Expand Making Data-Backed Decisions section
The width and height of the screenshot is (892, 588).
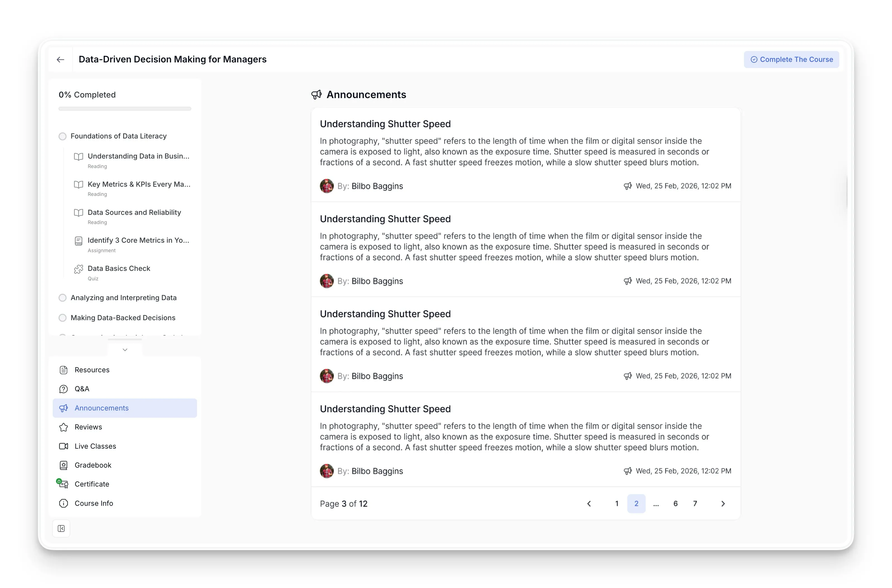(x=123, y=318)
